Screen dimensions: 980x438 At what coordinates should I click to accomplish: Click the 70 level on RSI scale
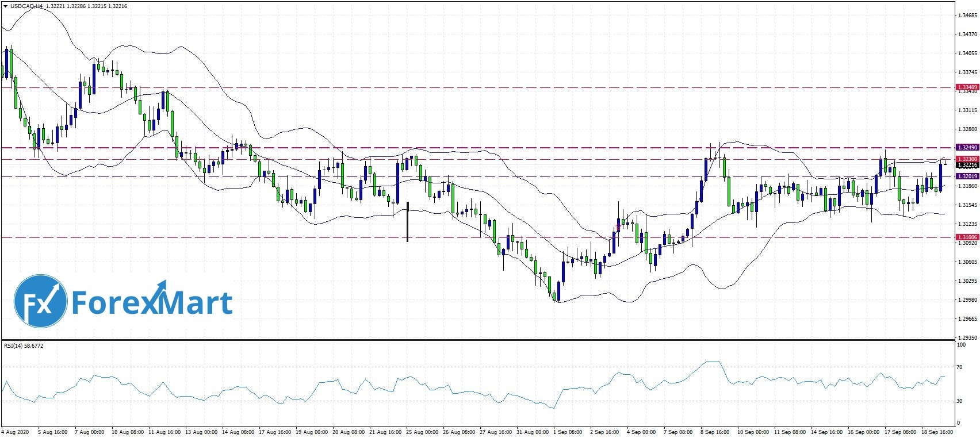coord(960,367)
